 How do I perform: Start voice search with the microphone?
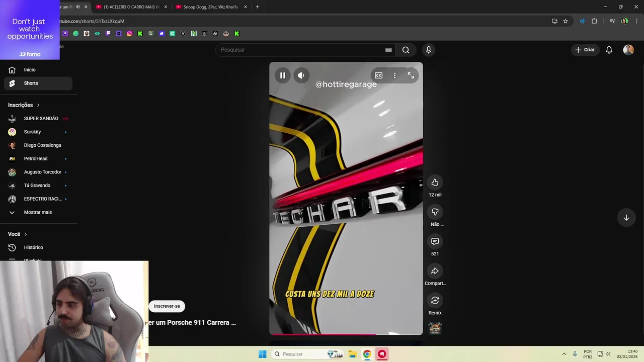429,50
